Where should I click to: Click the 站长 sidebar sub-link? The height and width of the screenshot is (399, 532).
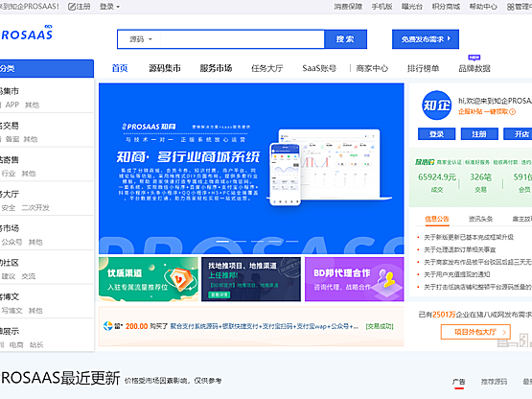click(36, 345)
